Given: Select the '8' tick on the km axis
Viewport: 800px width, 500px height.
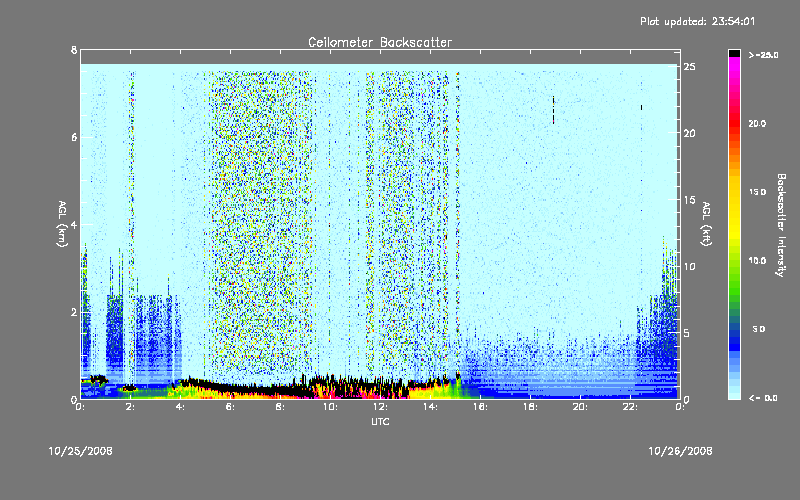Looking at the screenshot, I should [74, 50].
